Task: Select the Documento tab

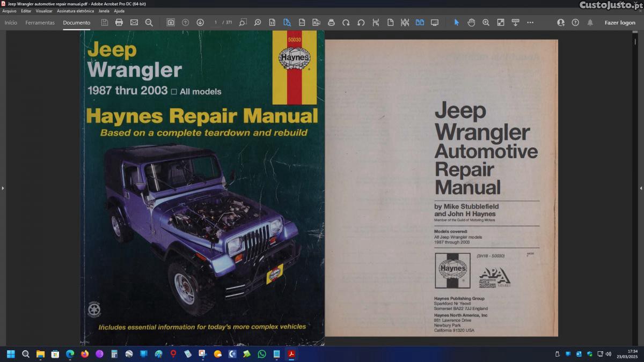Action: click(77, 23)
